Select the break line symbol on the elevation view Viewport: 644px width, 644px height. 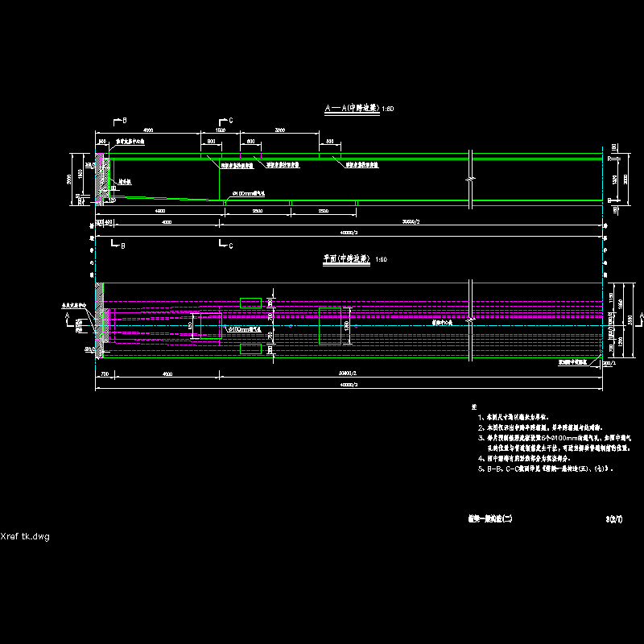point(471,179)
